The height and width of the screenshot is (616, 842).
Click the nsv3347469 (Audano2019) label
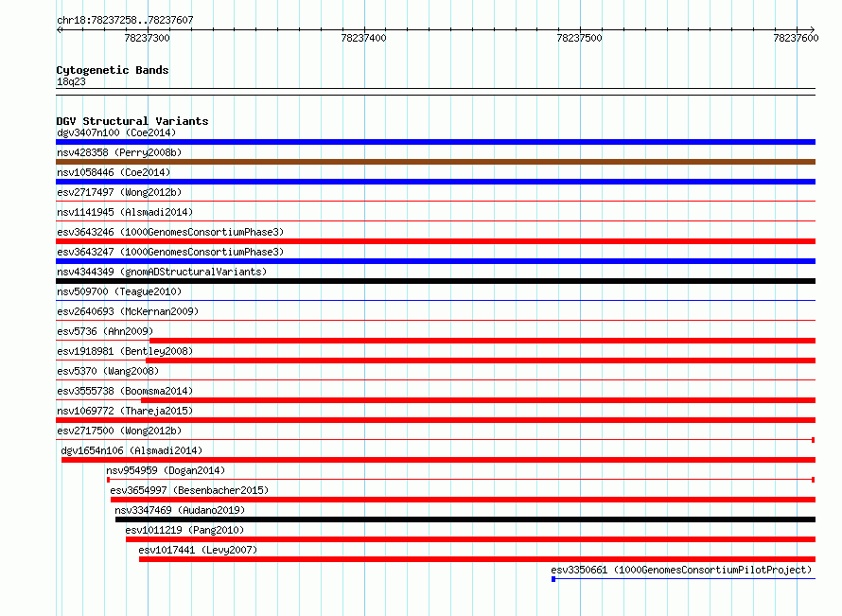pyautogui.click(x=180, y=510)
